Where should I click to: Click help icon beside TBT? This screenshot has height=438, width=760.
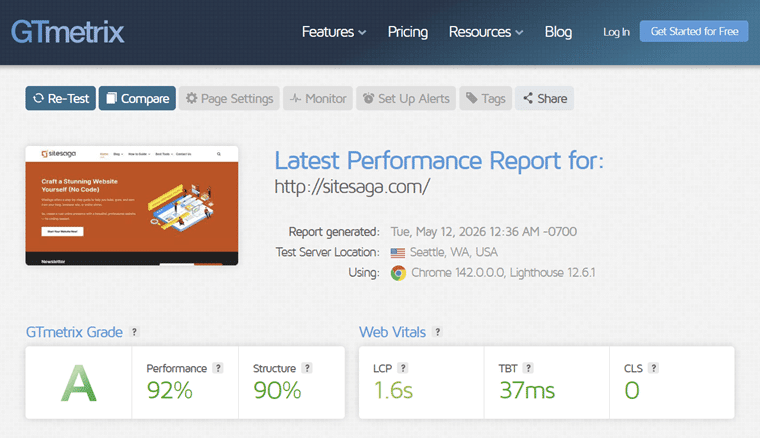pos(528,368)
